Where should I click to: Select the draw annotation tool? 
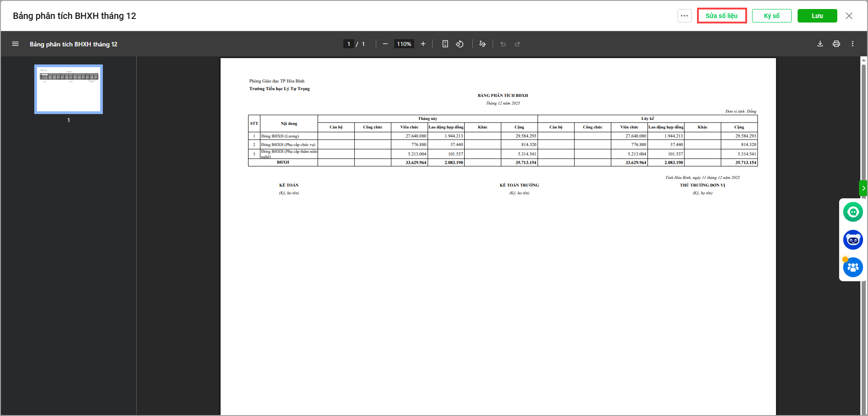(482, 44)
